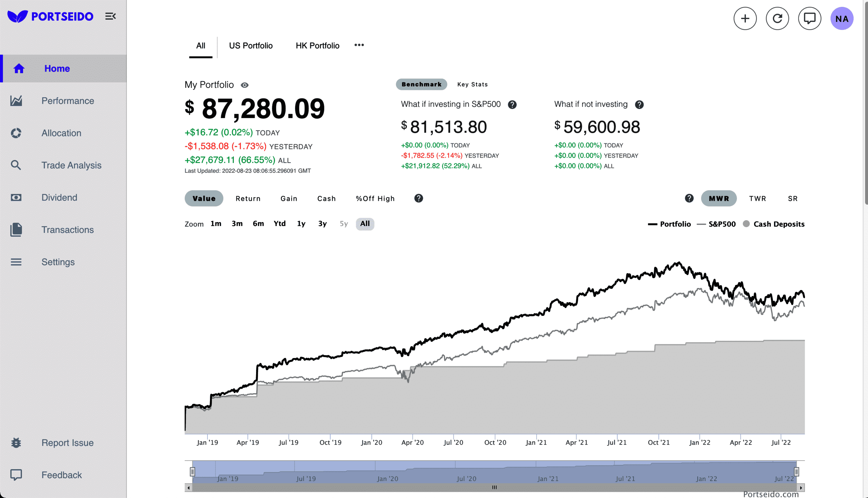Viewport: 868px width, 498px height.
Task: Click the NA user avatar
Action: point(842,18)
